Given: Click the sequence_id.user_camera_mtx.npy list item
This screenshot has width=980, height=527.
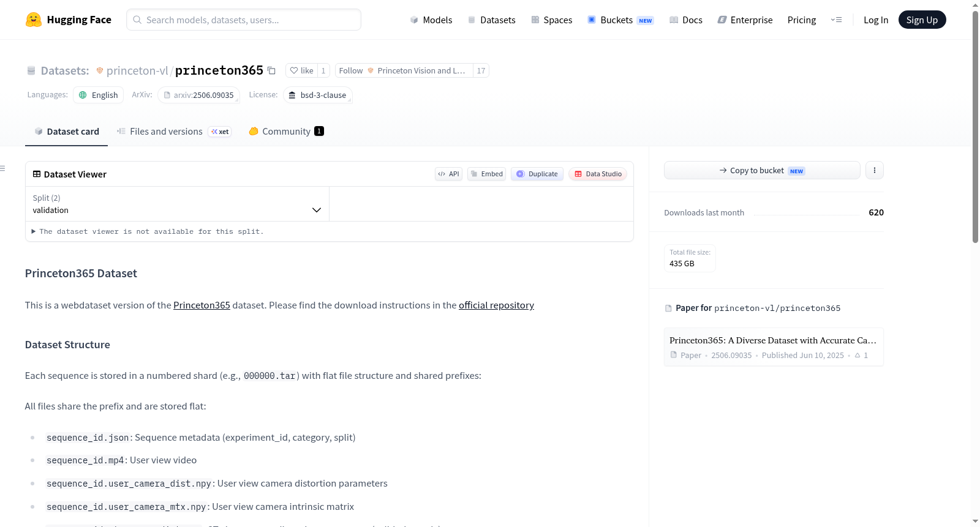Looking at the screenshot, I should (200, 506).
